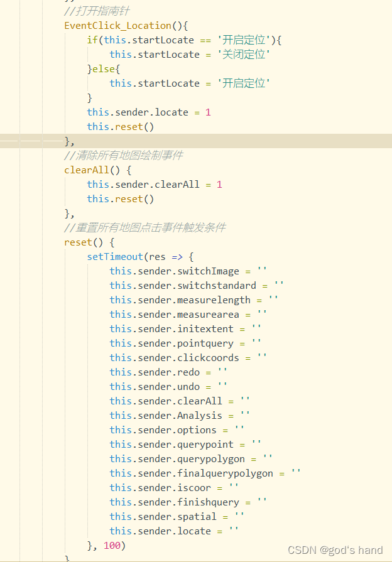Screen dimensions: 392x562
Task: Click the highlighted closing brace line
Action: click(70, 141)
